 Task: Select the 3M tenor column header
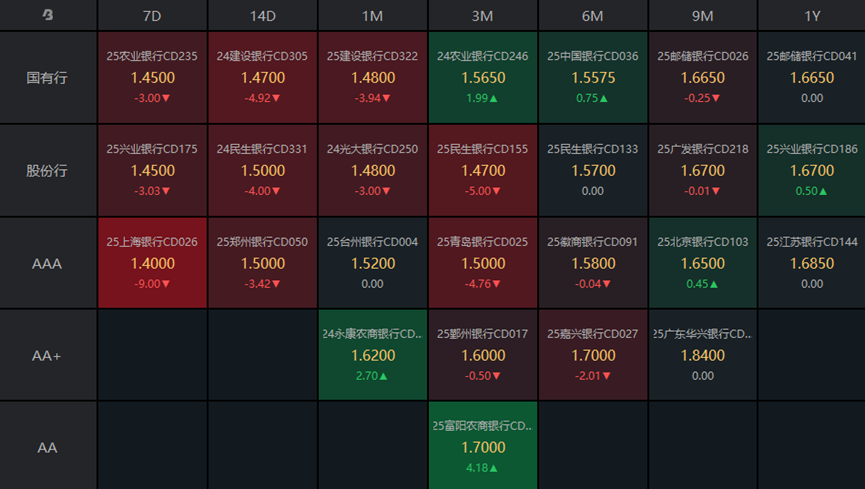point(482,15)
